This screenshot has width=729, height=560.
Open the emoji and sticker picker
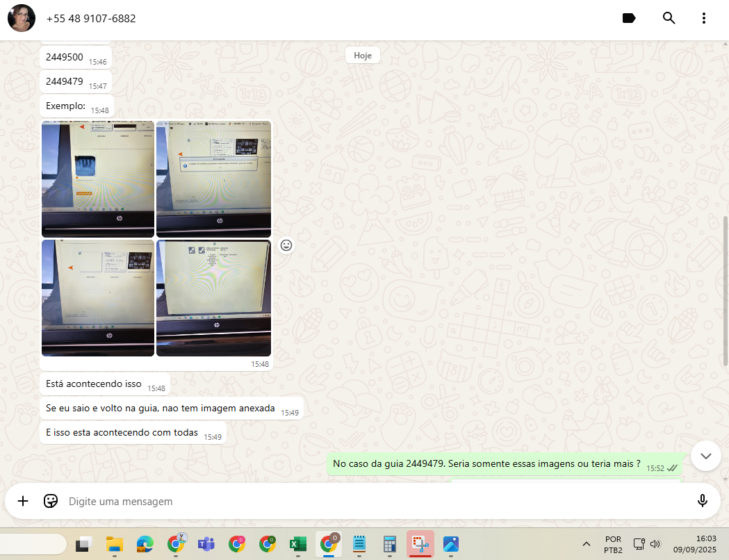[51, 501]
